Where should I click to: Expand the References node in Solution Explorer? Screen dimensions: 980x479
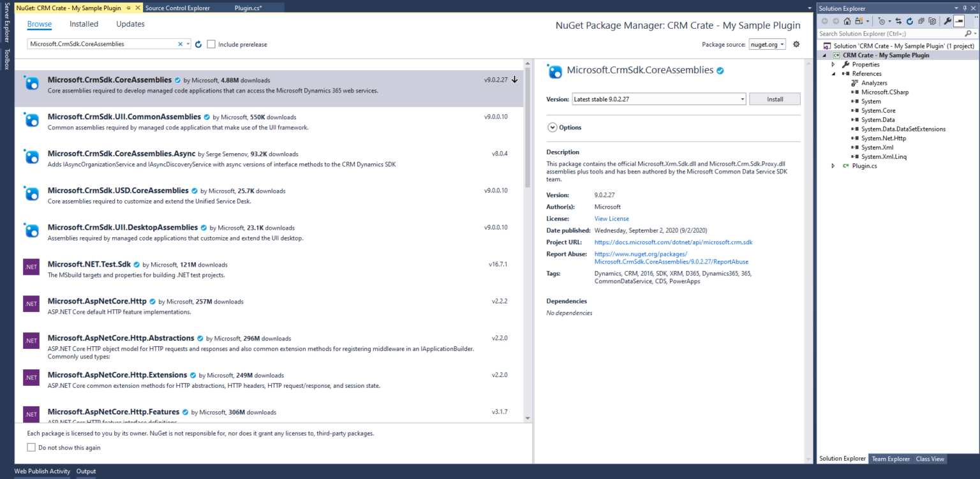pyautogui.click(x=833, y=73)
